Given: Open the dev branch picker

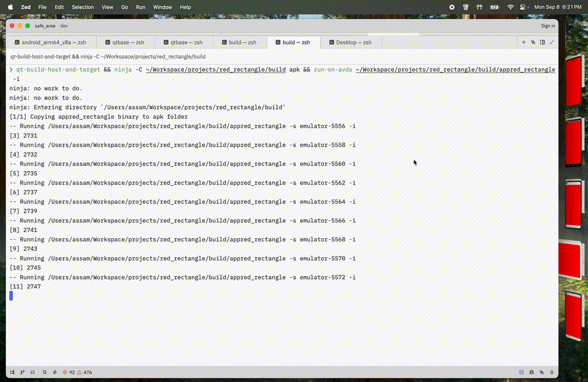Looking at the screenshot, I should pos(64,26).
